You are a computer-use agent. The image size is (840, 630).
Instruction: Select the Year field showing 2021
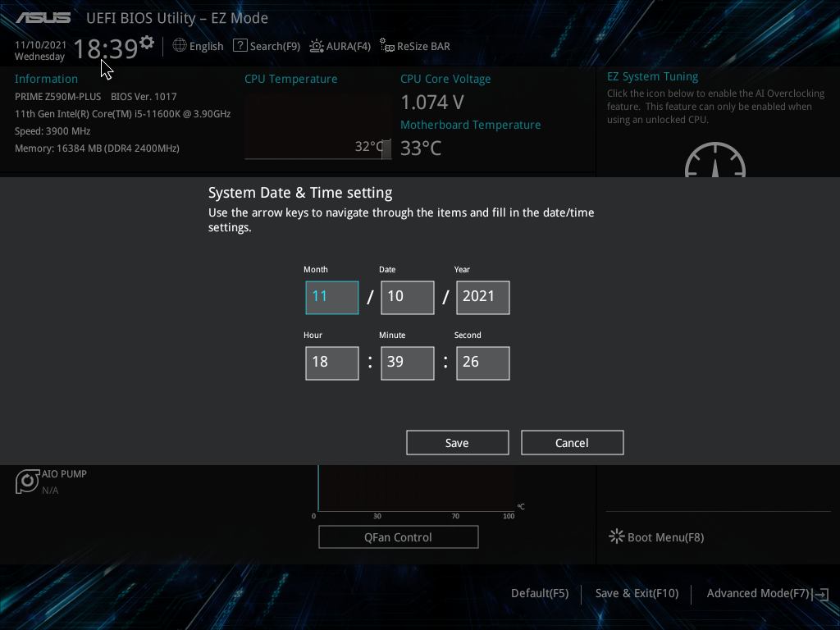pyautogui.click(x=483, y=297)
